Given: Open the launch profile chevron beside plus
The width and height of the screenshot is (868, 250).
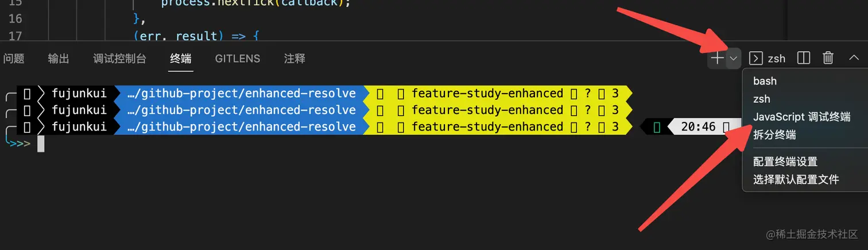Looking at the screenshot, I should tap(734, 58).
